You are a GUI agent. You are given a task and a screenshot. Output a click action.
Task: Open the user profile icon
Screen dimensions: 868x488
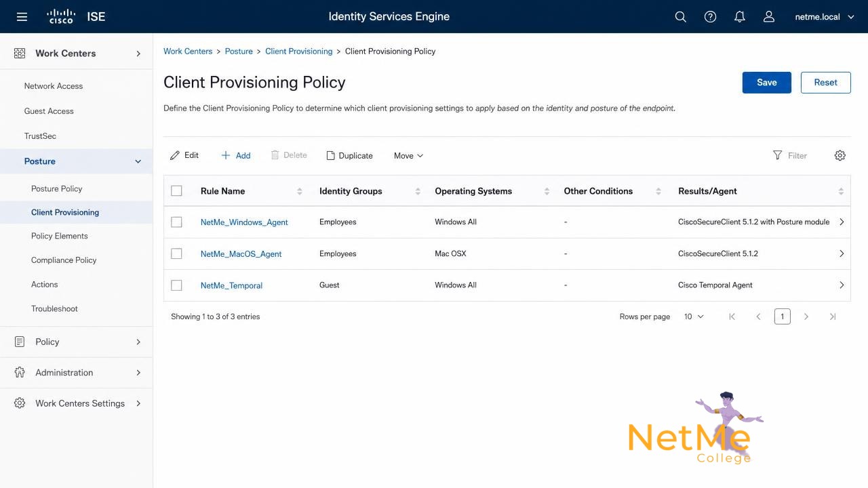click(769, 17)
